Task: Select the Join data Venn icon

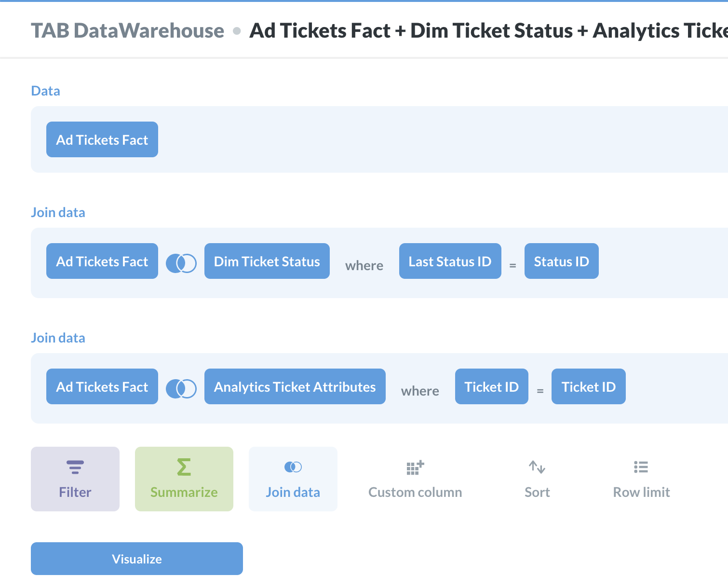Action: pos(293,466)
